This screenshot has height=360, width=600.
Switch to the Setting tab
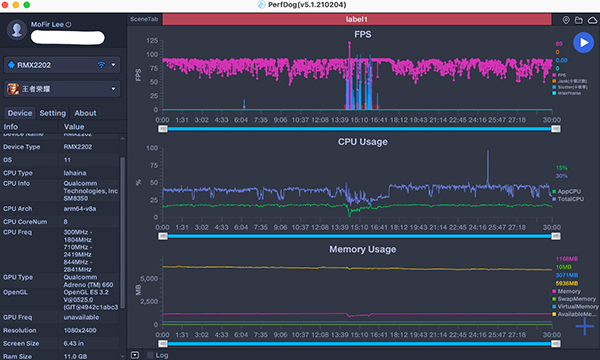click(52, 113)
